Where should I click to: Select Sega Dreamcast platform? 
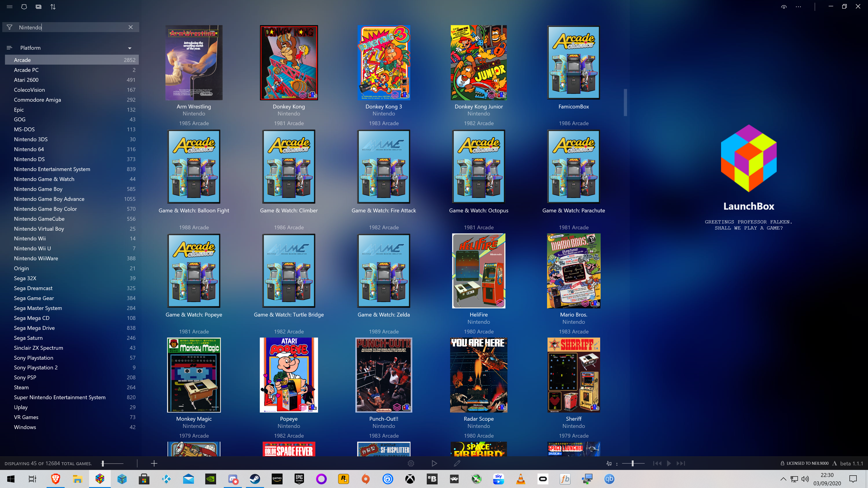(x=72, y=288)
